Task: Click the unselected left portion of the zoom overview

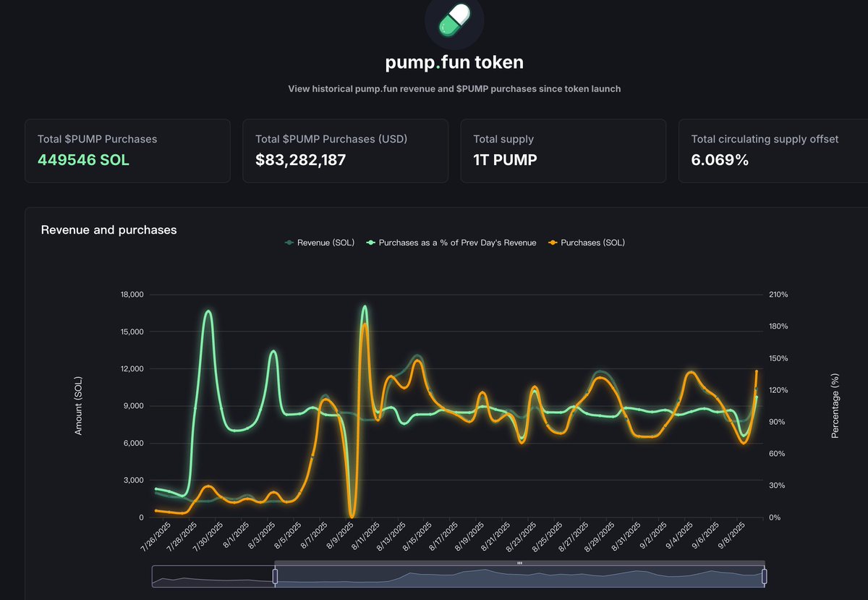Action: 213,576
